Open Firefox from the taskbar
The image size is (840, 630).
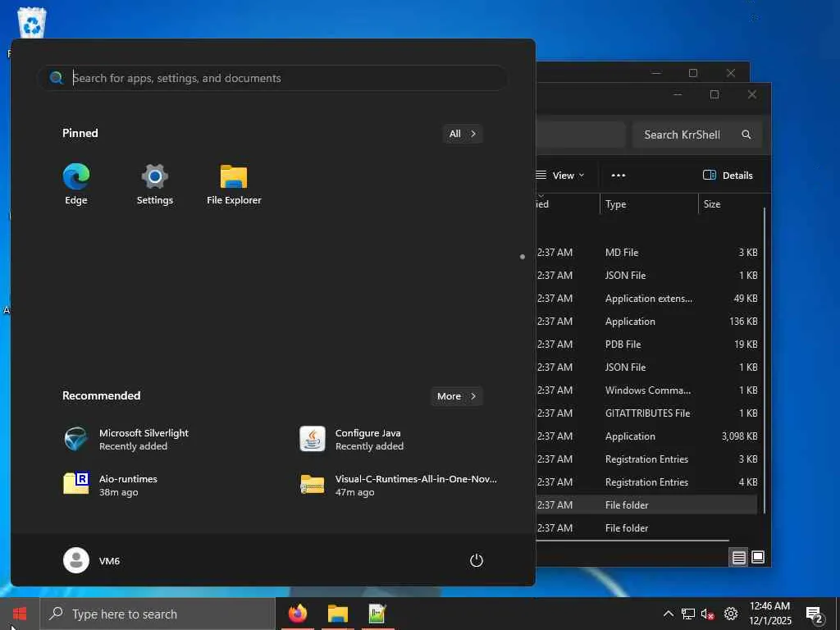(298, 614)
